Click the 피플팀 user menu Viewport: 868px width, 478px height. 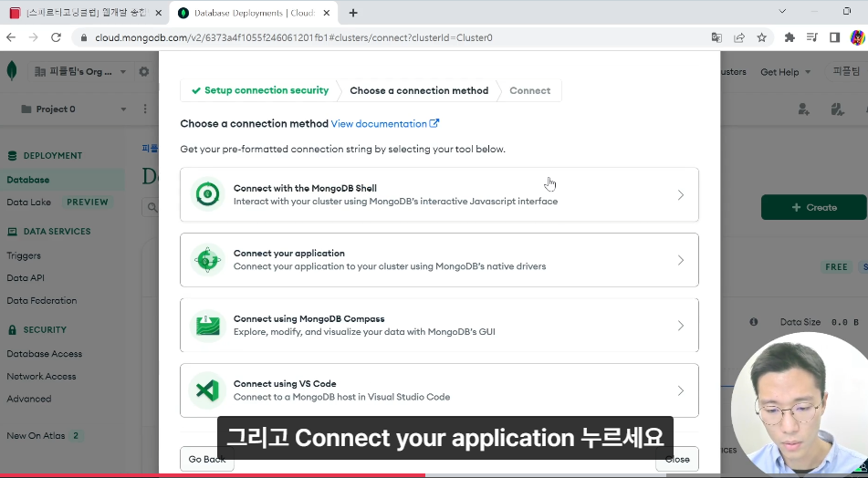click(x=846, y=72)
